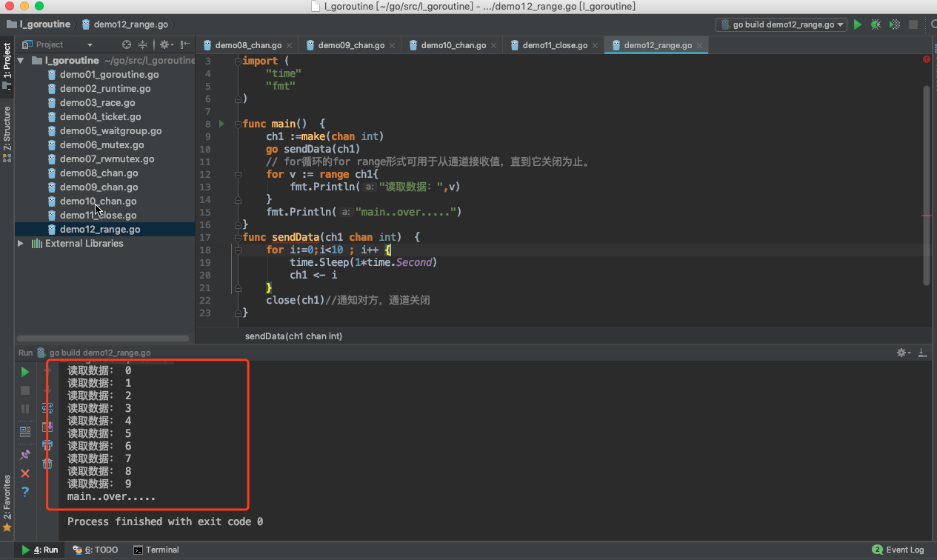The image size is (937, 560).
Task: Open the Terminal tool window
Action: click(x=156, y=550)
